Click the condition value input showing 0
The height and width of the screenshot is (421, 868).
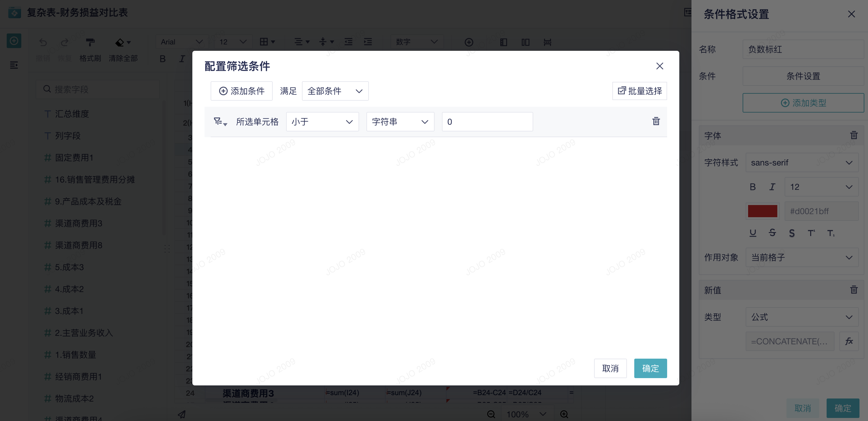point(487,122)
